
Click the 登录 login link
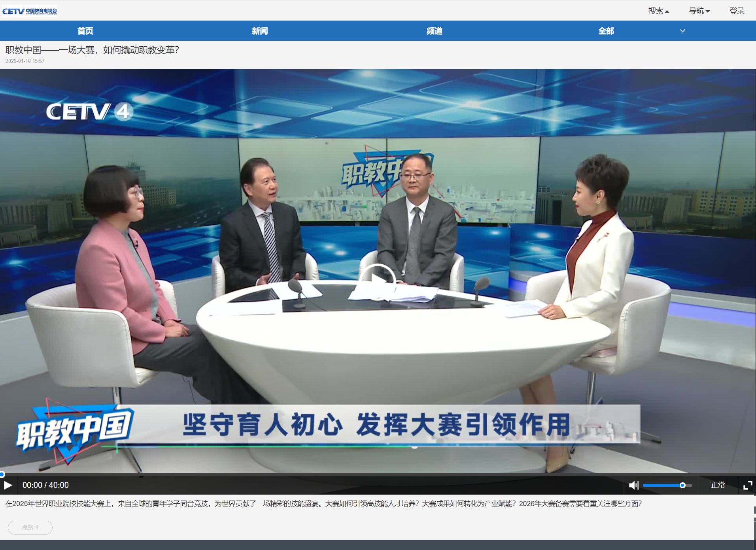point(737,11)
